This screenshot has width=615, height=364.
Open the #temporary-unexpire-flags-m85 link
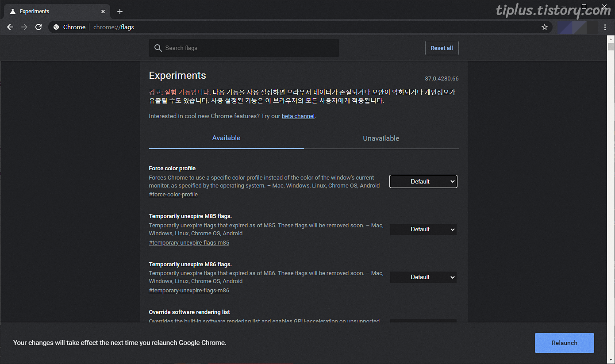(189, 243)
